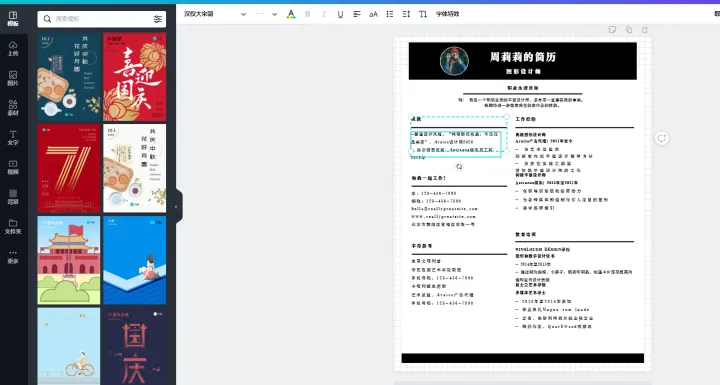Select the dark navy 国庆 template
Screen dimensions: 720x385
(x=135, y=346)
